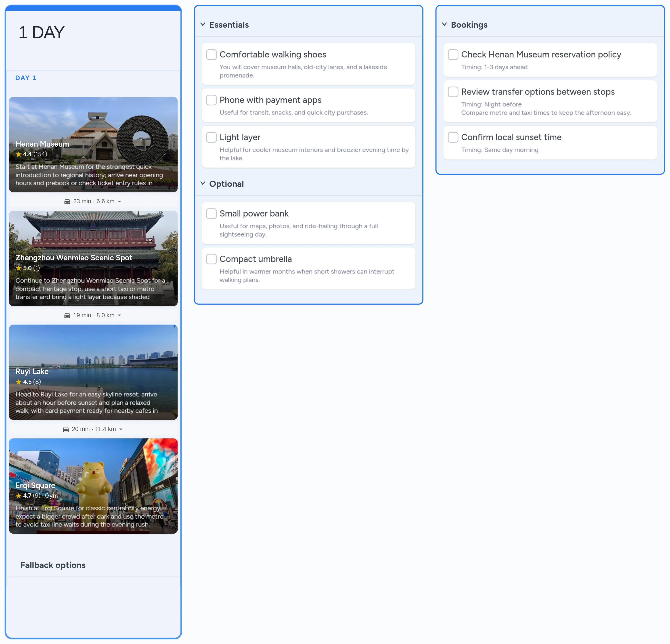Check off Compact umbrella
Screen dimensions: 670x644
point(211,259)
